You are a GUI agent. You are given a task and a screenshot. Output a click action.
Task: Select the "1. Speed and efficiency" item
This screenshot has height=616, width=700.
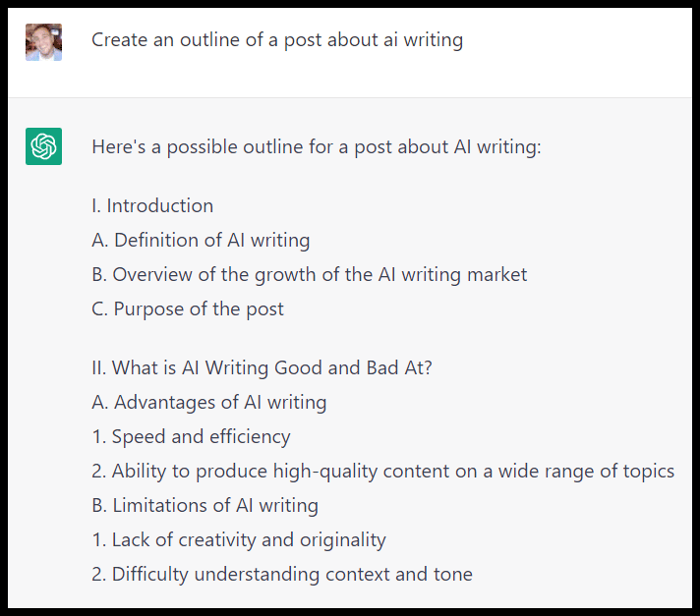(192, 436)
